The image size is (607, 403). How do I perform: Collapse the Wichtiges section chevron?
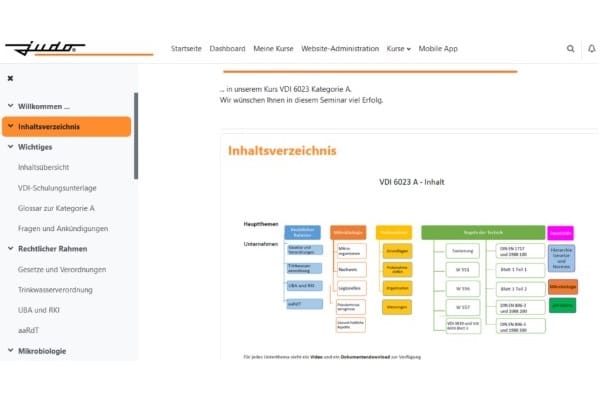10,147
